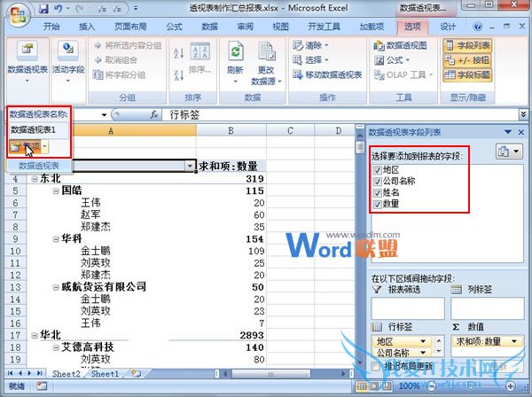Adjust the zoom slider handle
Image resolution: width=532 pixels, height=397 pixels.
click(x=471, y=385)
